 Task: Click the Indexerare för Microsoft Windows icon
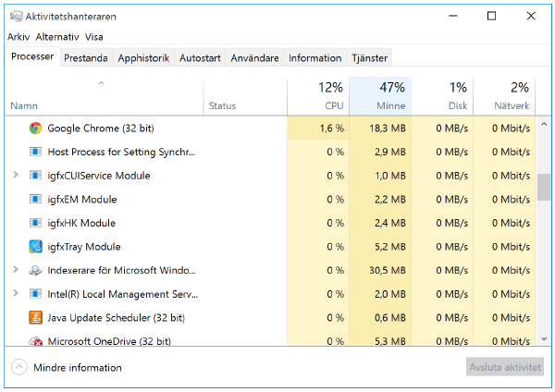(35, 270)
